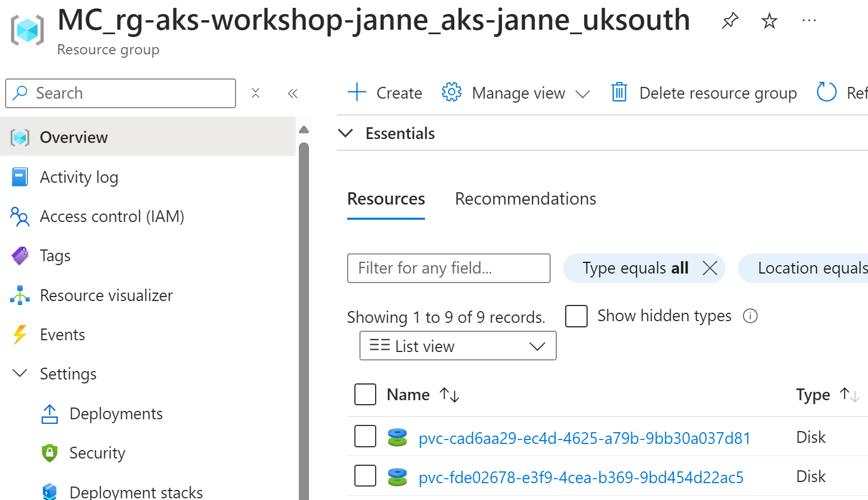Click the sidebar vertical scrollbar thumb

coord(304,321)
